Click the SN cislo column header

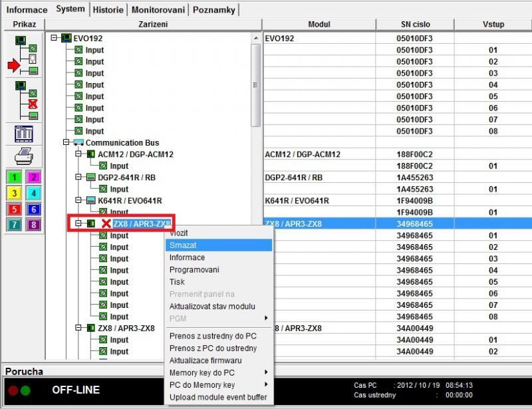(416, 25)
